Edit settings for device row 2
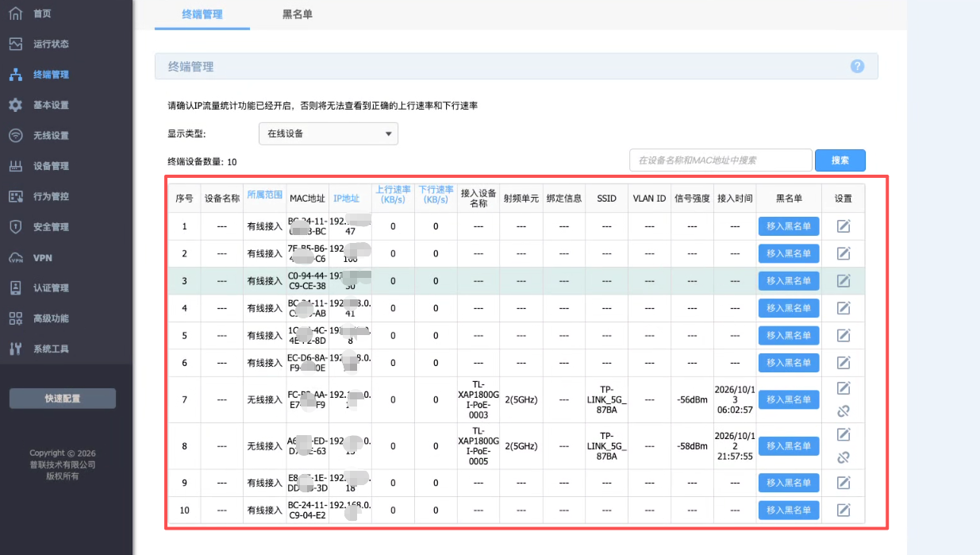Viewport: 980px width, 555px height. click(x=844, y=253)
